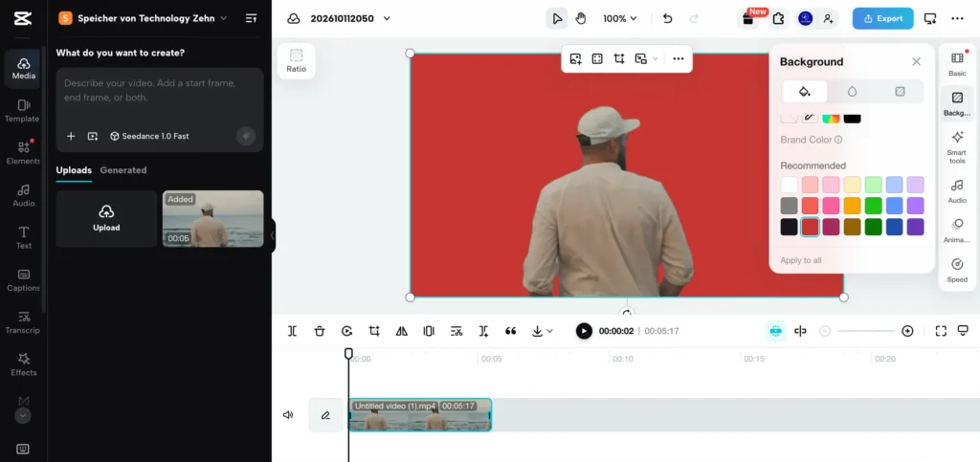This screenshot has width=980, height=462.
Task: Select the pattern tab in Background
Action: pos(900,92)
